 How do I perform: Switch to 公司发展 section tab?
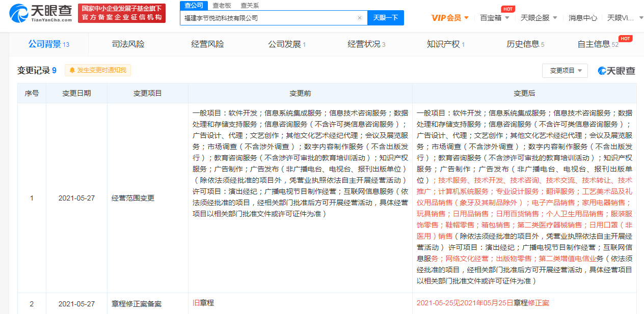pos(287,44)
